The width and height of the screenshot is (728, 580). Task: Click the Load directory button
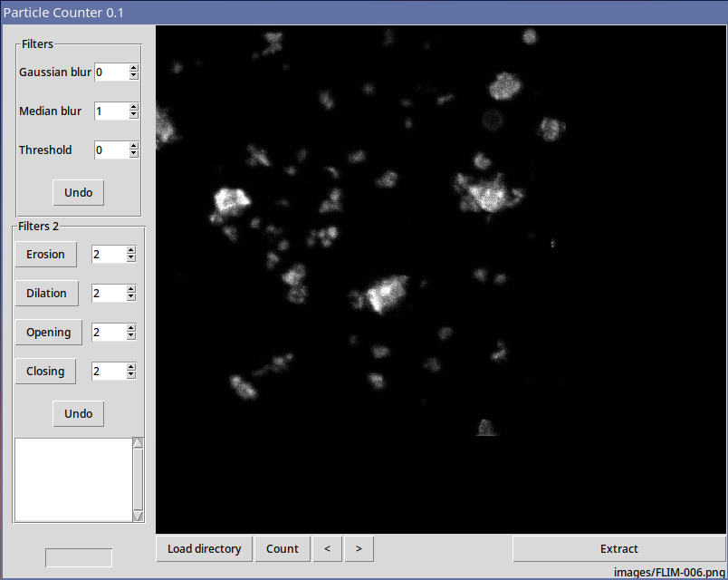(x=205, y=549)
